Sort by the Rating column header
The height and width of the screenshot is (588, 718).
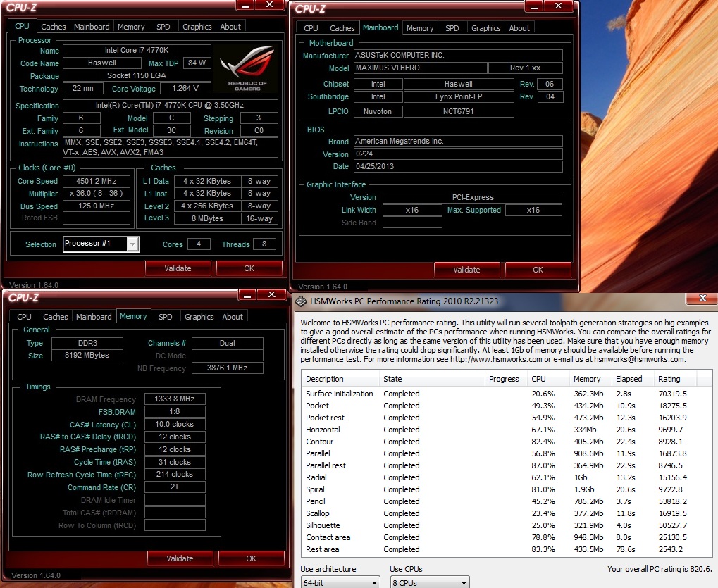[675, 379]
